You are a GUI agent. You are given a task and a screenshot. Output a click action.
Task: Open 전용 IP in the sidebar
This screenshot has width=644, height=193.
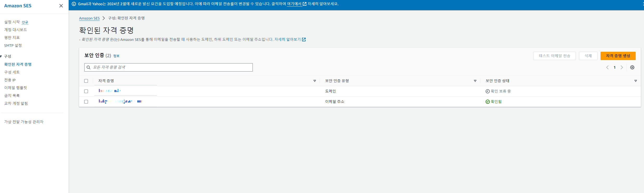[x=10, y=80]
